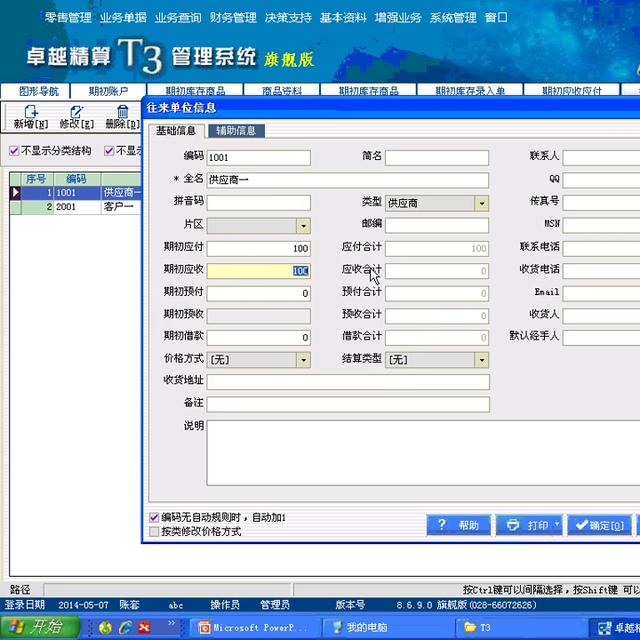This screenshot has height=640, width=640.
Task: Open the 打印 button dropdown arrow
Action: coord(557,524)
